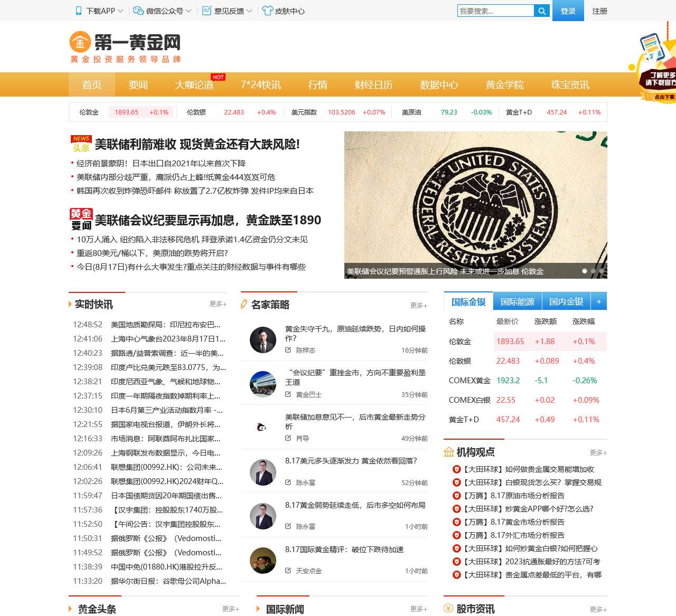Click the shirt icon beside 皮肤中心
The width and height of the screenshot is (676, 616).
click(x=268, y=11)
